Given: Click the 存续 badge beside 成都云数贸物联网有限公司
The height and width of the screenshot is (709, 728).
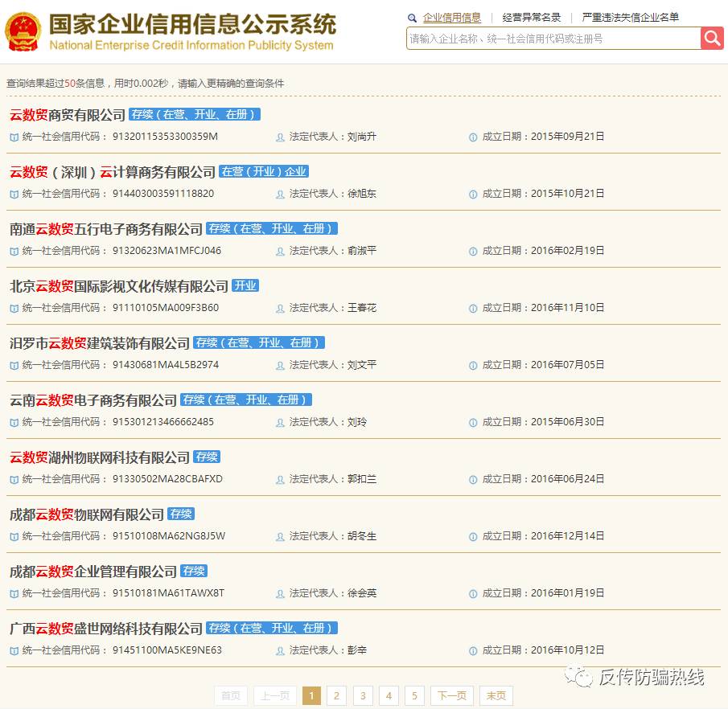Looking at the screenshot, I should [181, 514].
